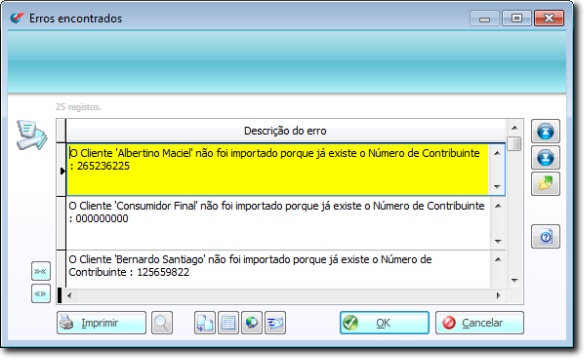Click the export folder icon button
Viewport: 584px width, 360px height.
[545, 184]
